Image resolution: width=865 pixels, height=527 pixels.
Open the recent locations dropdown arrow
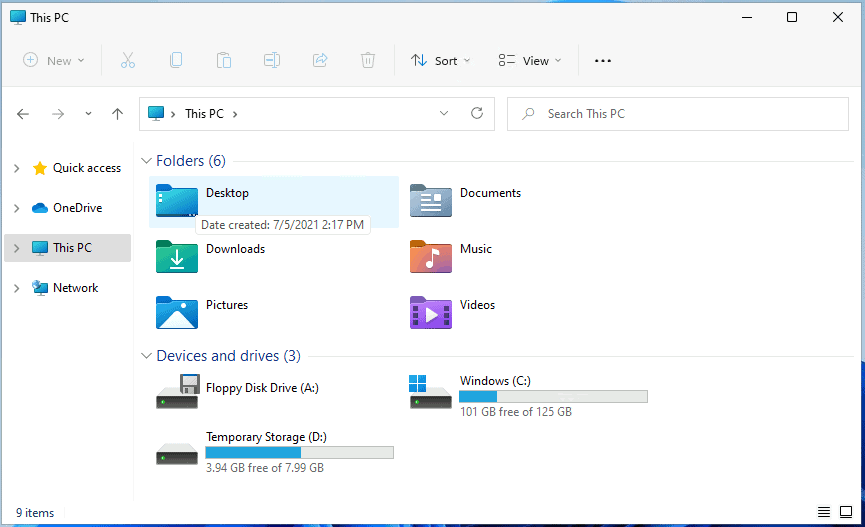click(x=88, y=114)
